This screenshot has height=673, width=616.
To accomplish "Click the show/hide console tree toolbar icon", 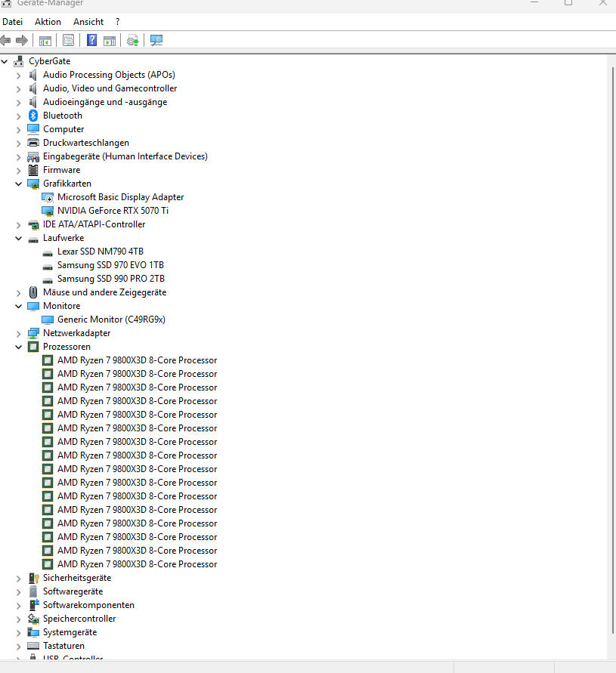I will (x=45, y=41).
